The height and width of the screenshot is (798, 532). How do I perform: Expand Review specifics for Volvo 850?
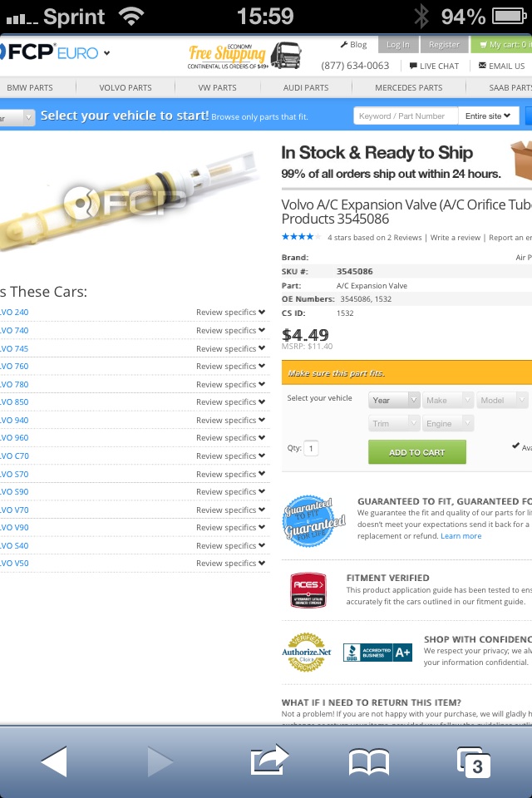(x=230, y=402)
